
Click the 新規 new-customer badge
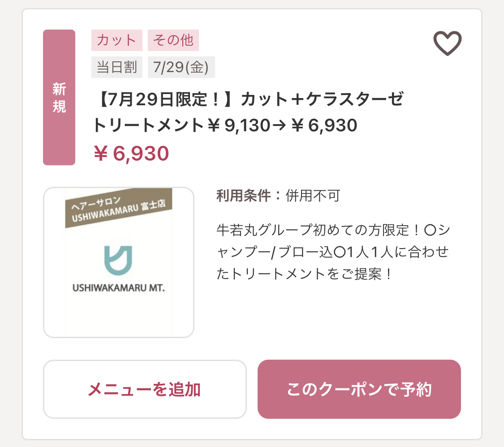[59, 97]
